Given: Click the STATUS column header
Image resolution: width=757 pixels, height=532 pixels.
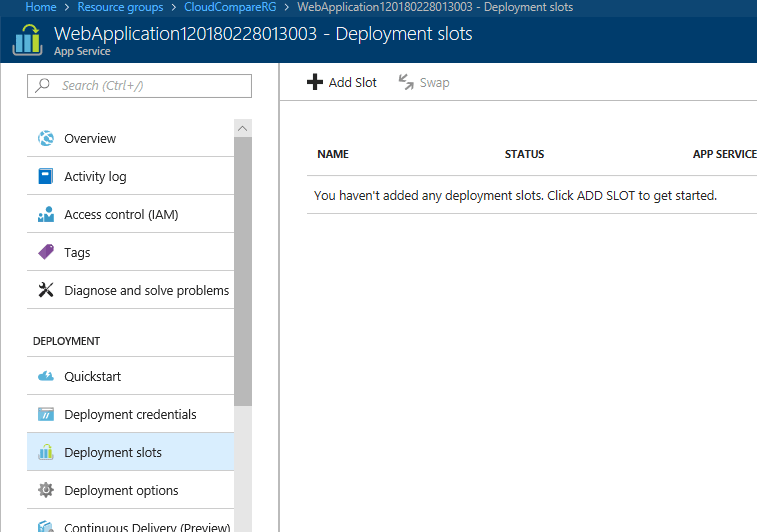Looking at the screenshot, I should [524, 154].
